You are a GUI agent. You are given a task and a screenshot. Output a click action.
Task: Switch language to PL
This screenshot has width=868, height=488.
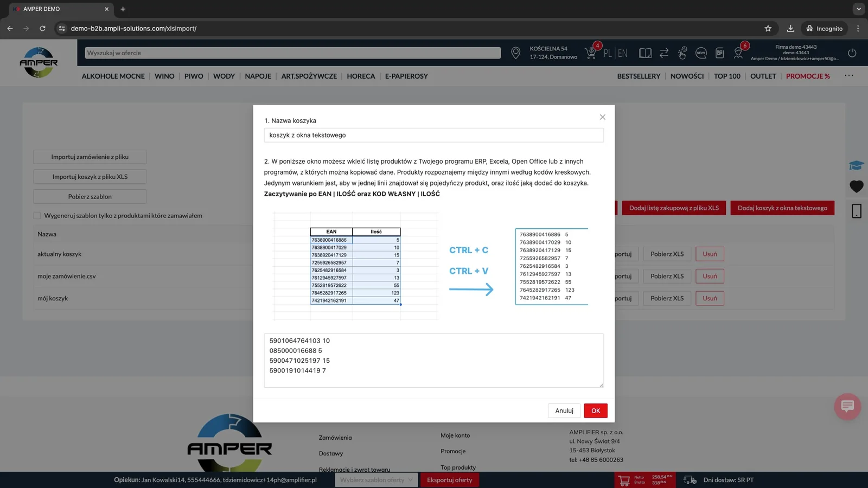[608, 53]
